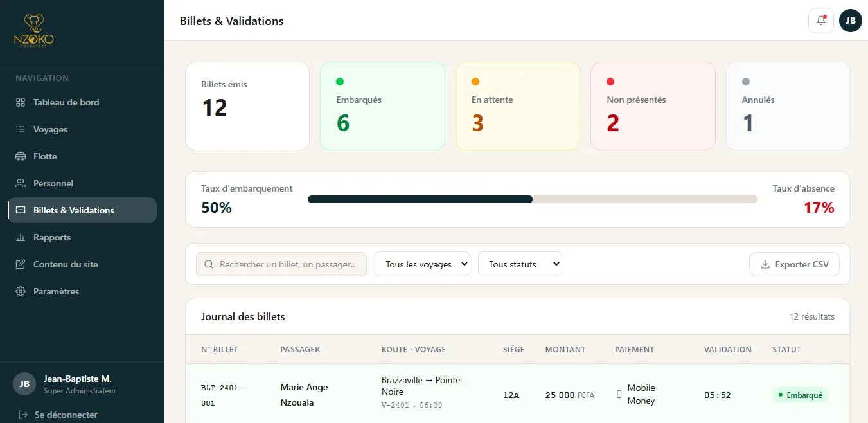This screenshot has width=868, height=423.
Task: Click the download icon in Exporter CSV
Action: (765, 264)
